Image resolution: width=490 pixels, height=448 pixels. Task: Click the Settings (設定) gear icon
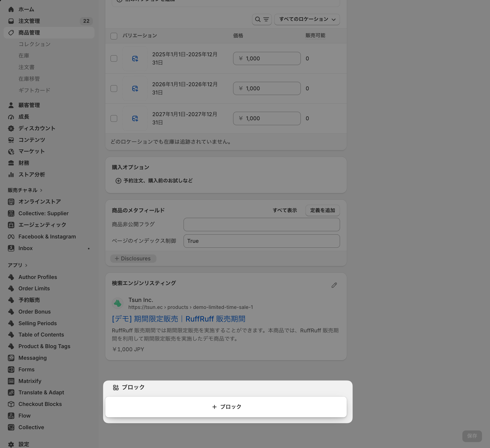11,444
